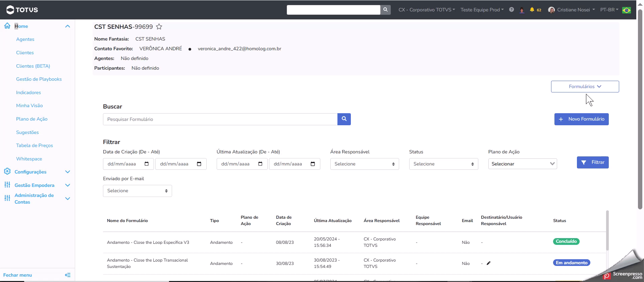Click the TOTVS logo

22,10
